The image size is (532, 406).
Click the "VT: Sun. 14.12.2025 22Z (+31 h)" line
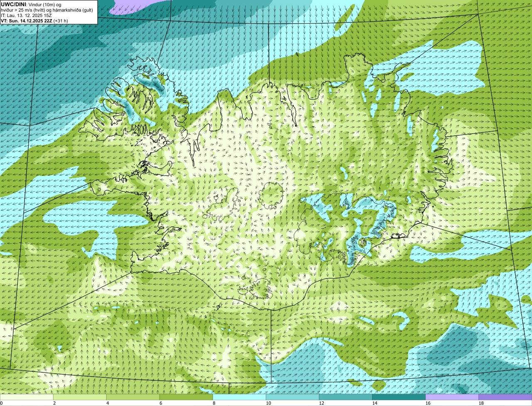pyautogui.click(x=34, y=20)
